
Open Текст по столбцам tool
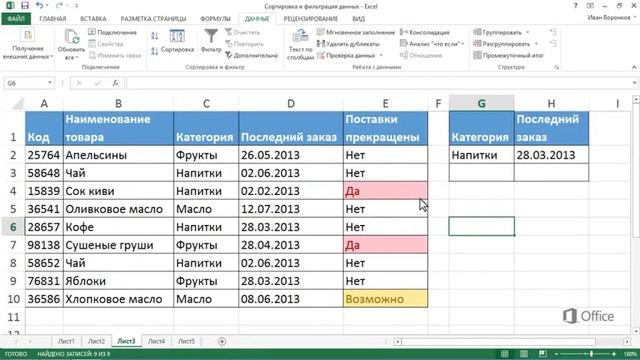click(x=300, y=45)
